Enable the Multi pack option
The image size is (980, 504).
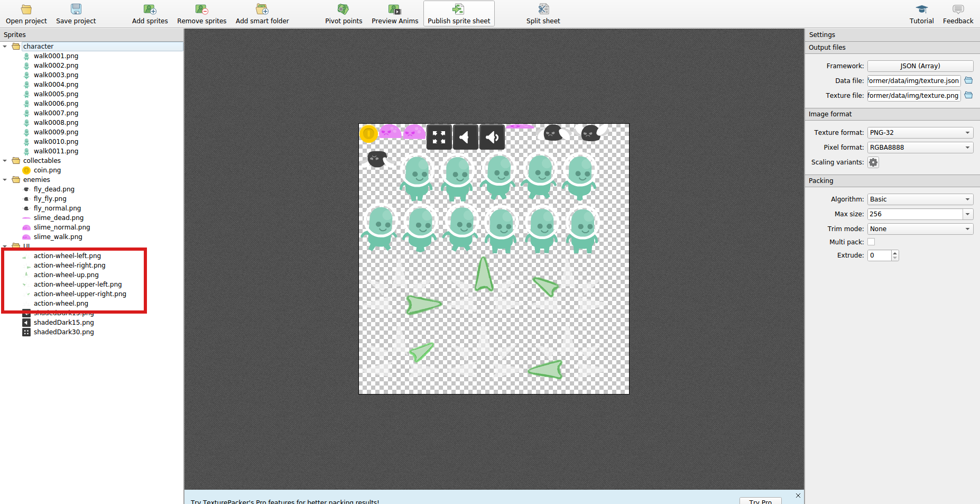point(871,241)
